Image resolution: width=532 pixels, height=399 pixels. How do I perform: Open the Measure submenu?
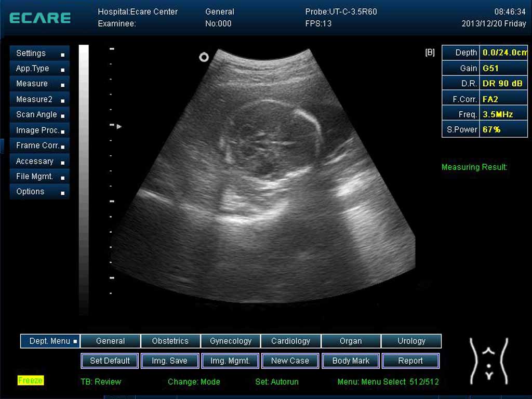coord(39,84)
